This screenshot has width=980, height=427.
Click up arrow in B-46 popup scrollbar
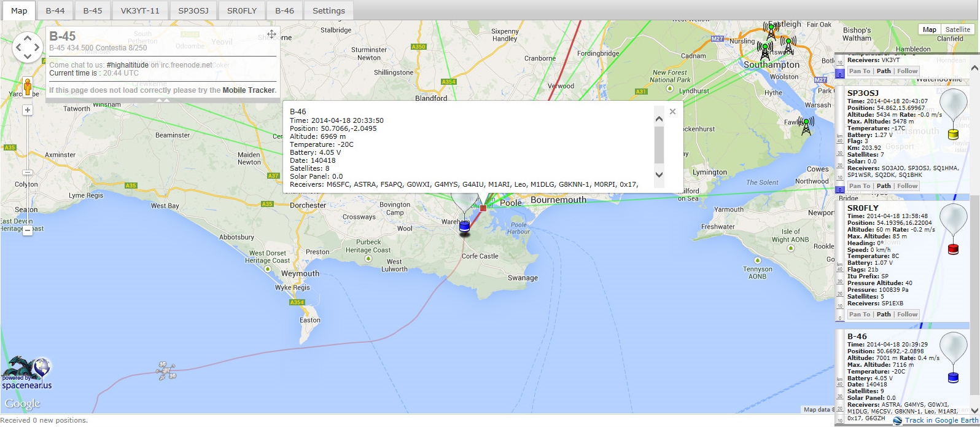659,119
